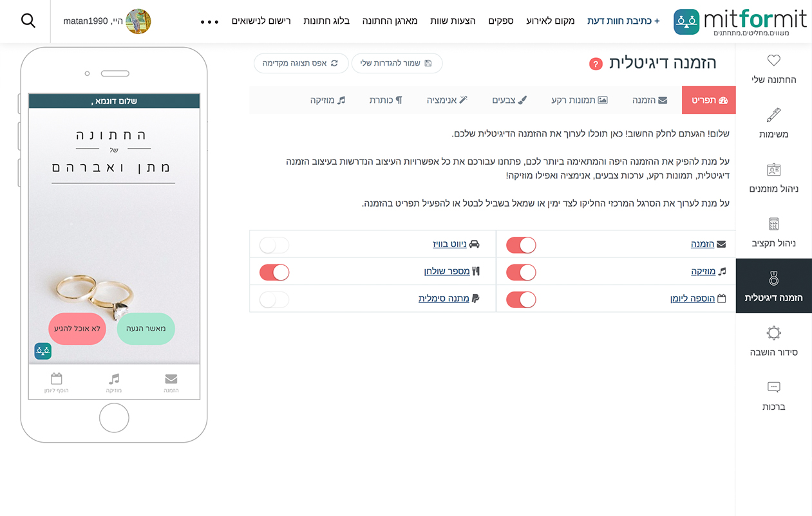Click שמור להגדרות שלי save button
This screenshot has height=516, width=812.
[397, 63]
